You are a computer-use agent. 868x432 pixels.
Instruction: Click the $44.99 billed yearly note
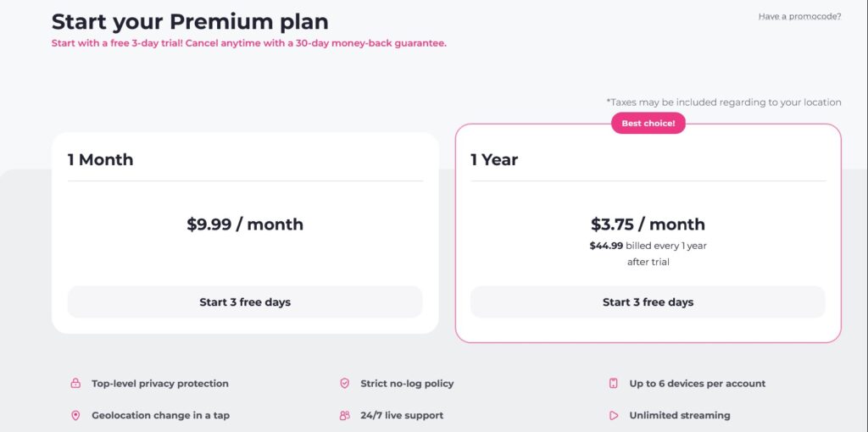[x=648, y=254]
